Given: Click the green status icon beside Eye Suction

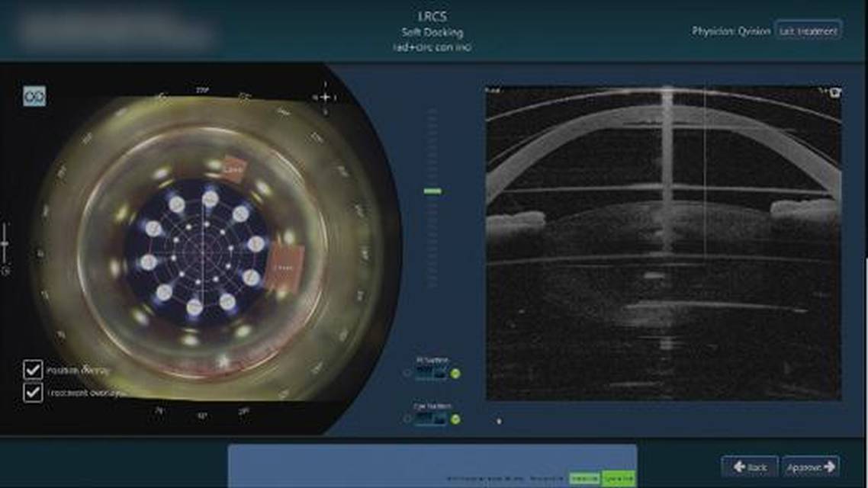Looking at the screenshot, I should pyautogui.click(x=455, y=420).
